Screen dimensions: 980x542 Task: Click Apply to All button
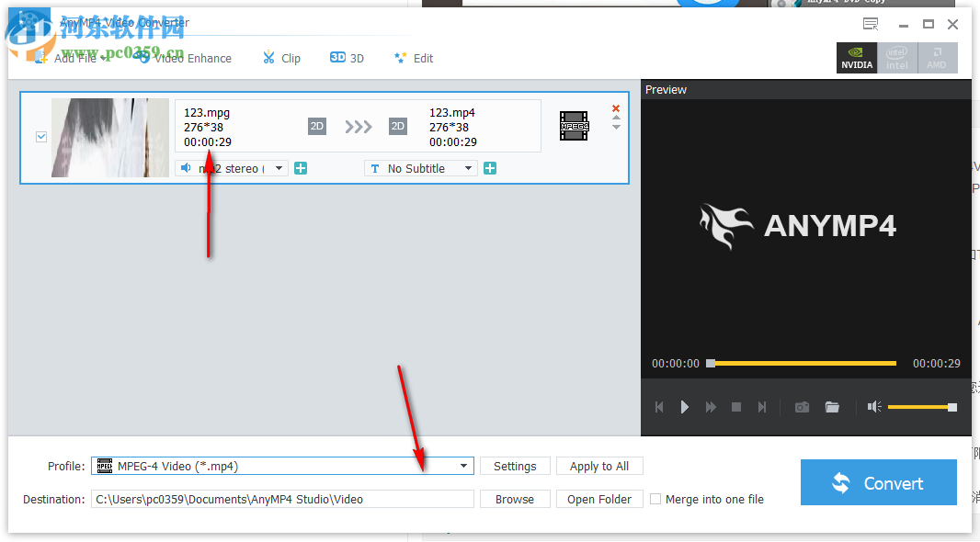click(x=599, y=466)
